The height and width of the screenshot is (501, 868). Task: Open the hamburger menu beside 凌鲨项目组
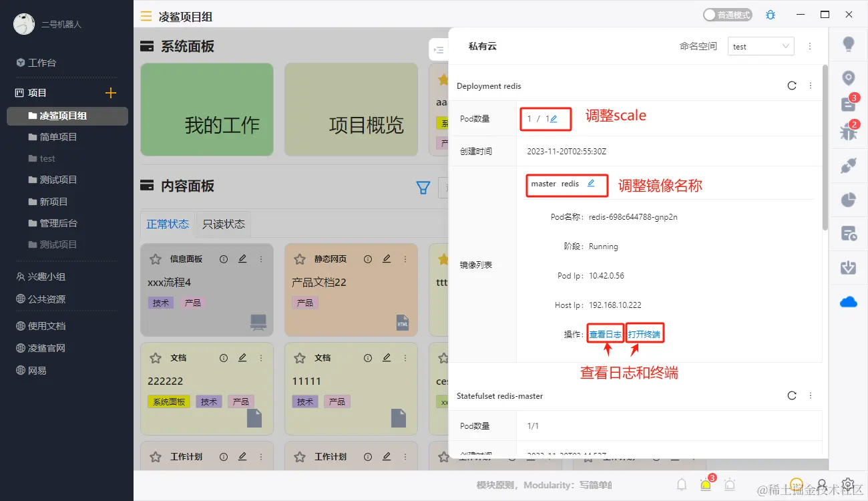click(x=146, y=16)
